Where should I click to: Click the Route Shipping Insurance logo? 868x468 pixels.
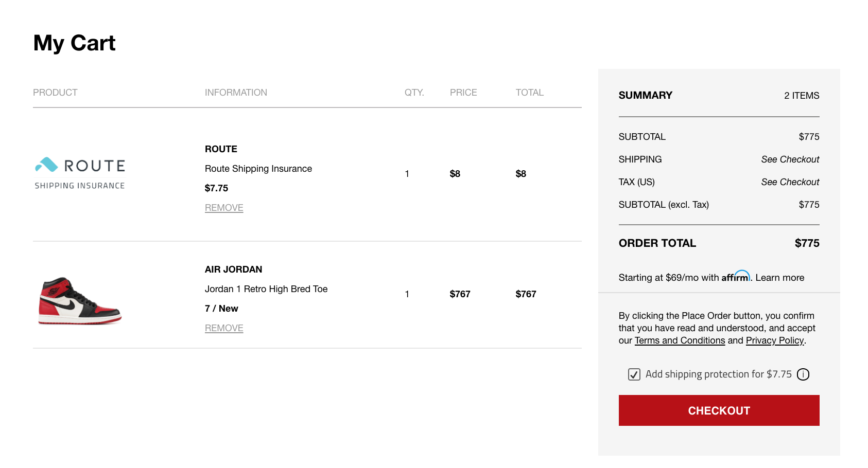80,173
